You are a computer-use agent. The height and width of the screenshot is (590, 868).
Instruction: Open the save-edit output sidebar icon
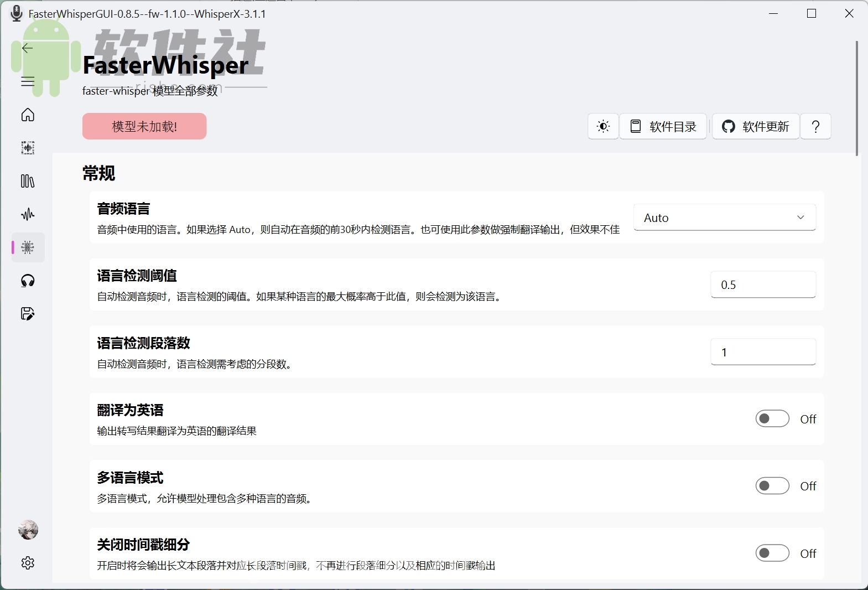(28, 314)
